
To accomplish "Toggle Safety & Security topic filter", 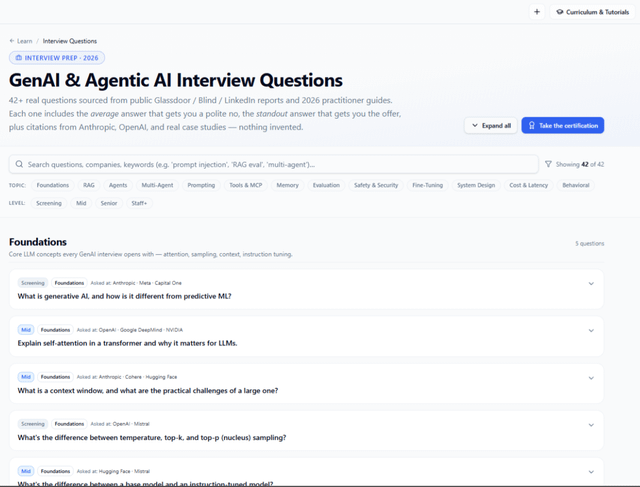I will [x=376, y=185].
